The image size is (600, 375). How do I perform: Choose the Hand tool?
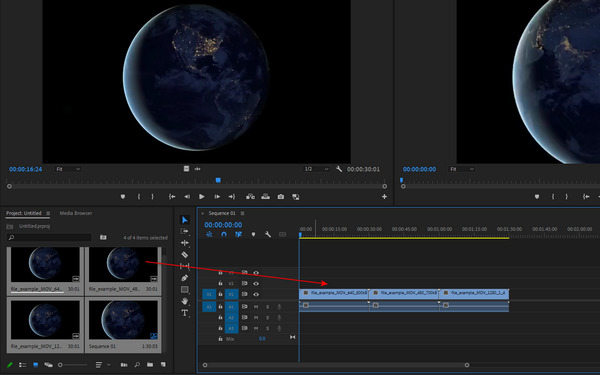coord(185,301)
